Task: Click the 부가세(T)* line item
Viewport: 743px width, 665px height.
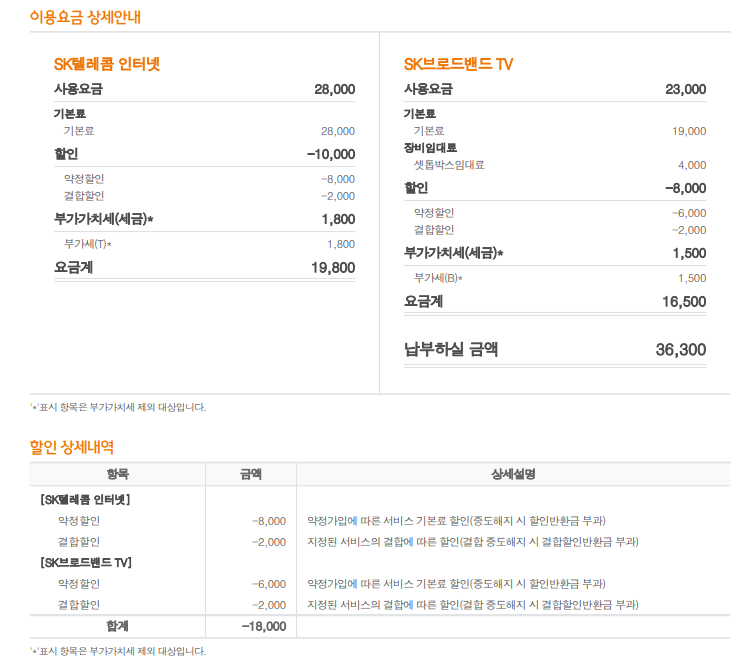Action: (x=88, y=244)
